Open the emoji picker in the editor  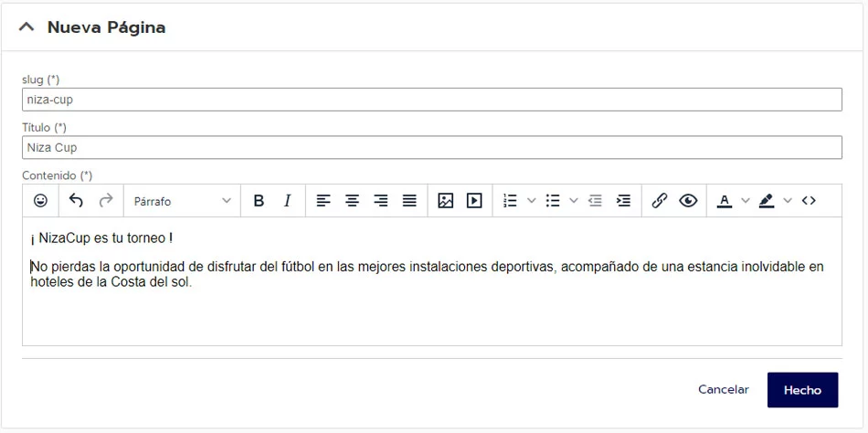(x=40, y=201)
